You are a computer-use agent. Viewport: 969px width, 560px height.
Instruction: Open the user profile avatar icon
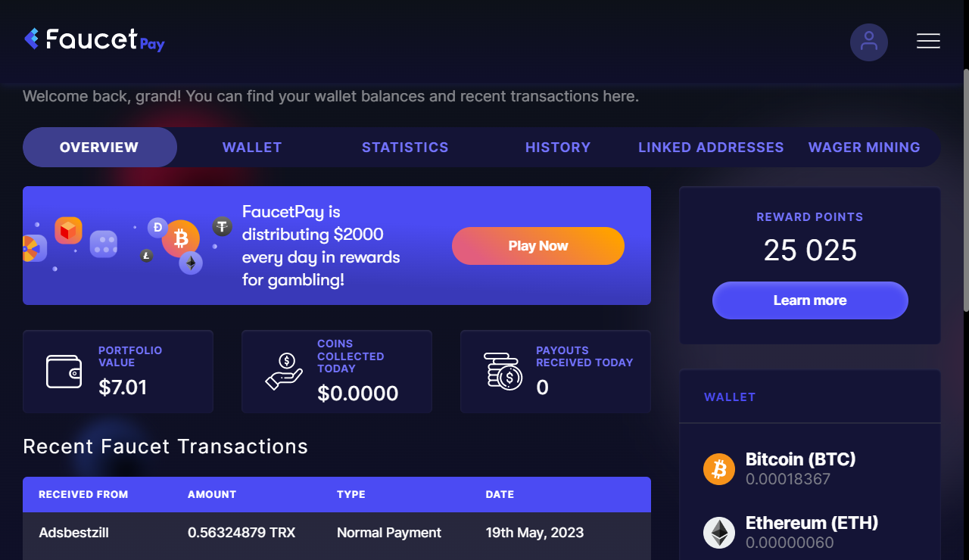click(x=869, y=42)
